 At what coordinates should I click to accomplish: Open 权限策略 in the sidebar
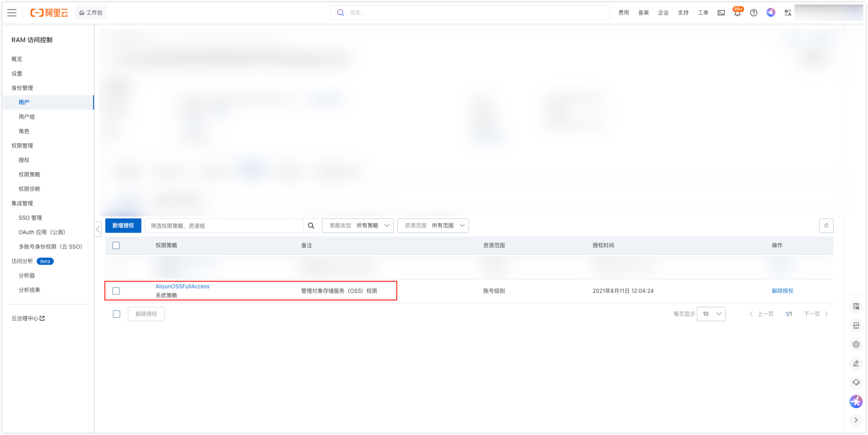[x=29, y=175]
